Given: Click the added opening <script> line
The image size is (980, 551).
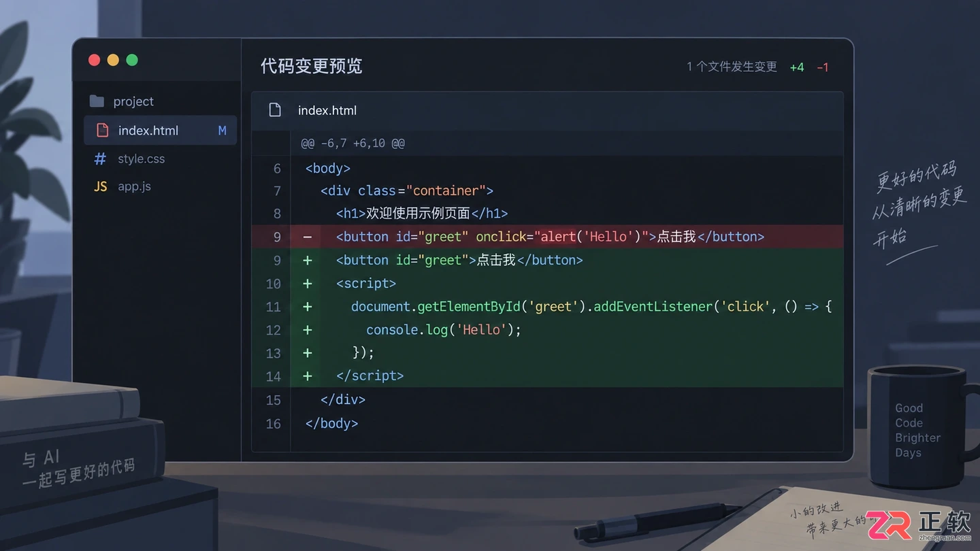Looking at the screenshot, I should coord(547,283).
